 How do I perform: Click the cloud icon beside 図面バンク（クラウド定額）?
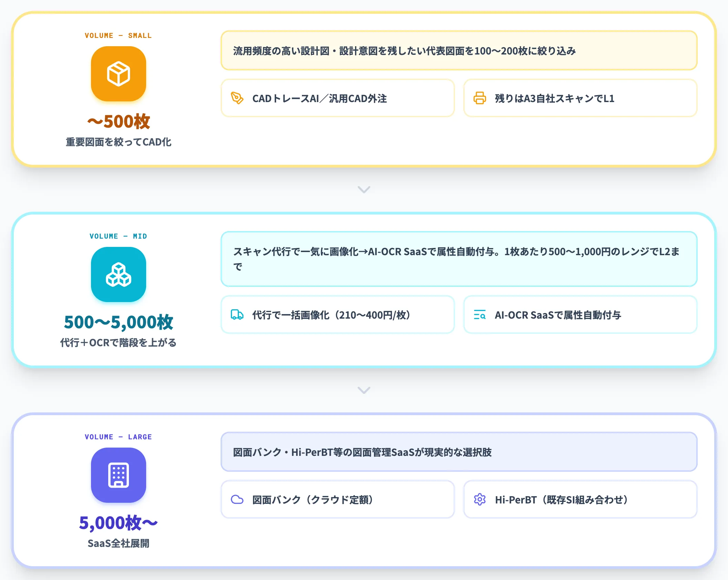[237, 500]
